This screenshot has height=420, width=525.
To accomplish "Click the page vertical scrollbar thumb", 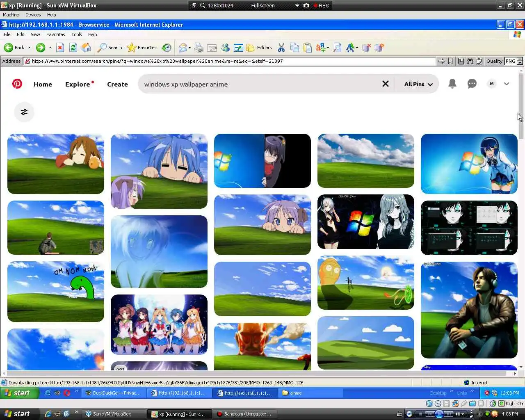I will (x=521, y=107).
